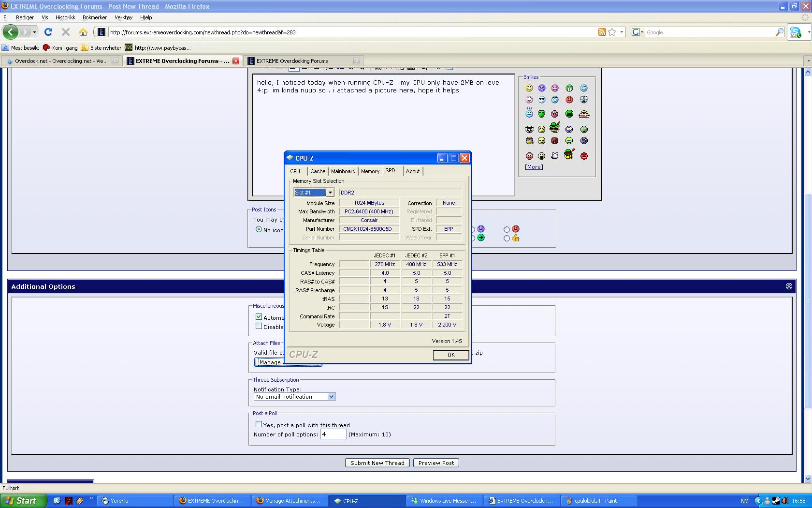This screenshot has width=812, height=508.
Task: Click the bookmark star icon in address bar
Action: 612,32
